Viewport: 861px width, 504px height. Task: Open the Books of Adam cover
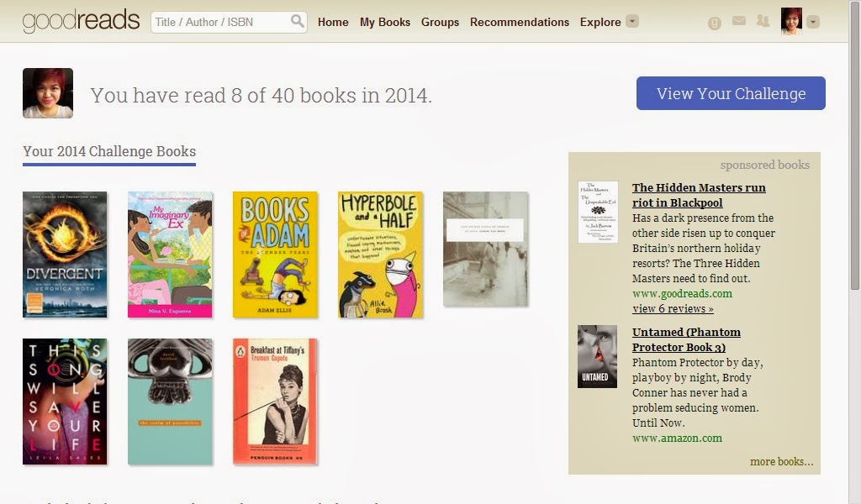pos(275,255)
